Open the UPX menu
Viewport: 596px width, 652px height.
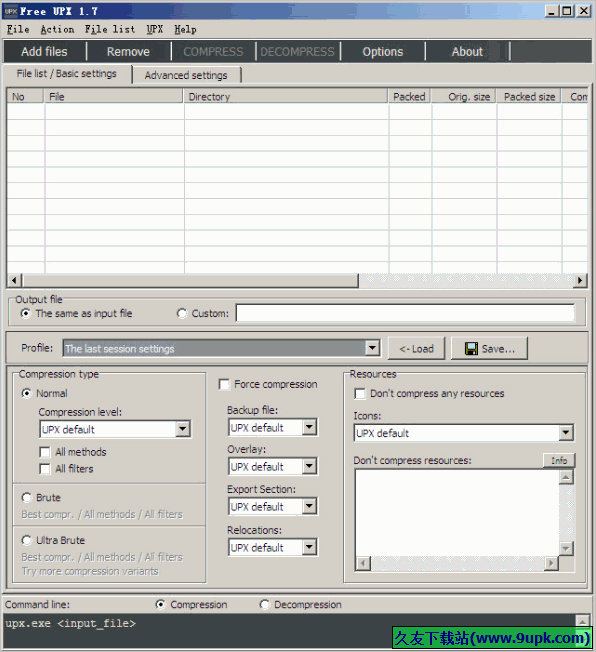point(154,29)
